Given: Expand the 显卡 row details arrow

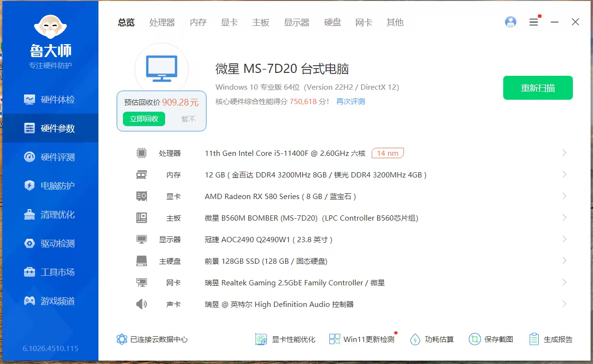Looking at the screenshot, I should pyautogui.click(x=564, y=196).
